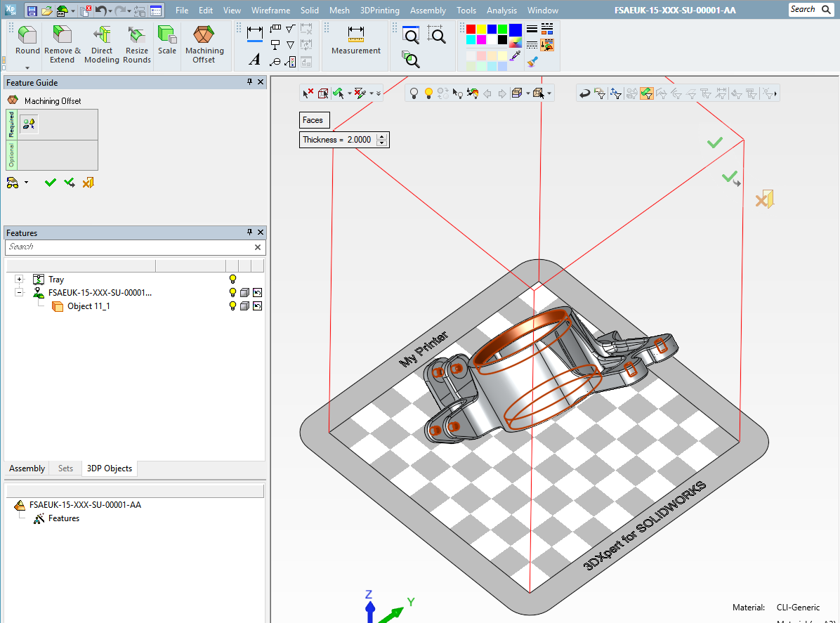840x623 pixels.
Task: Click the Zoom by Box icon
Action: [x=437, y=34]
